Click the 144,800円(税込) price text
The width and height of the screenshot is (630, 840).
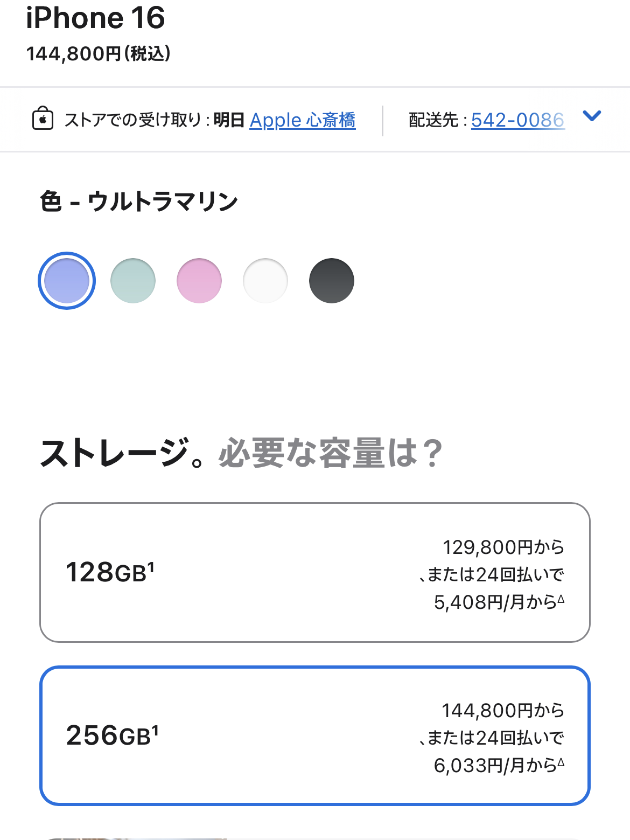[x=99, y=53]
